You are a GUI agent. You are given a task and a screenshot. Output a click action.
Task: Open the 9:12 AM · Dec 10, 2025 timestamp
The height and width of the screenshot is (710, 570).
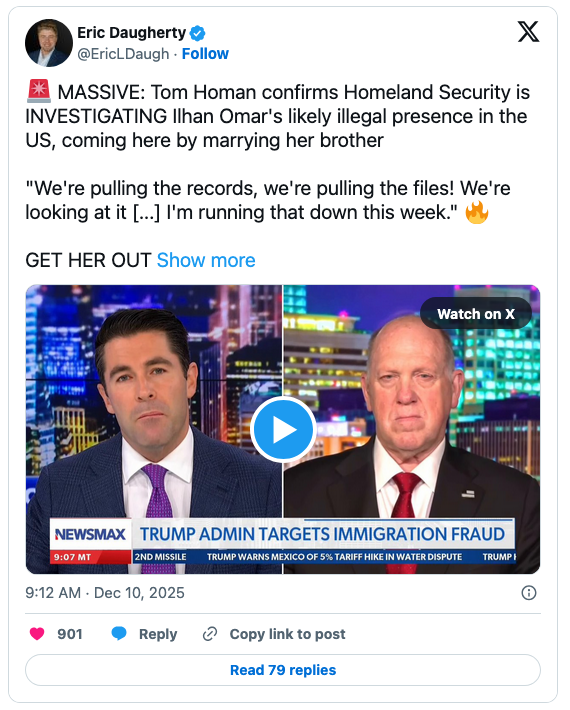point(105,593)
